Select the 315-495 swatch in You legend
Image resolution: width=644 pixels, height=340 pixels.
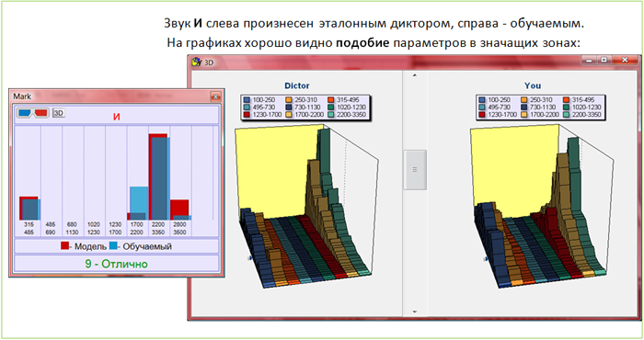(x=567, y=99)
